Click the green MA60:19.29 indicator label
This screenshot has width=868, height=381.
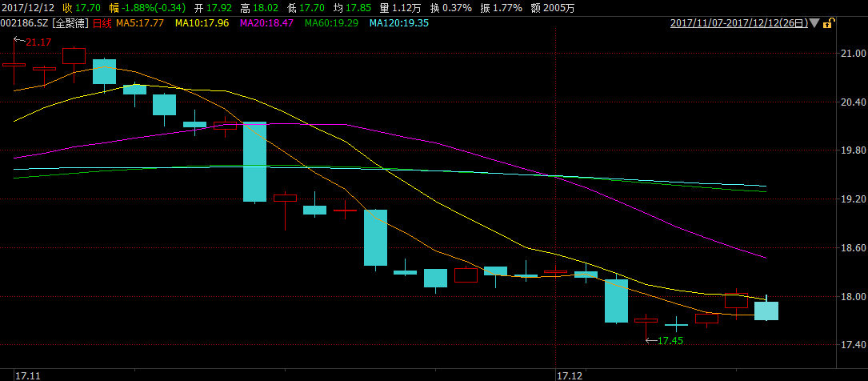(332, 23)
